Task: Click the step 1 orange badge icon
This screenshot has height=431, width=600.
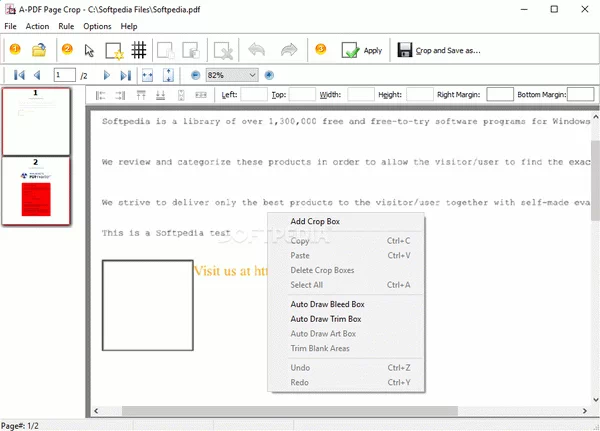Action: pos(15,49)
